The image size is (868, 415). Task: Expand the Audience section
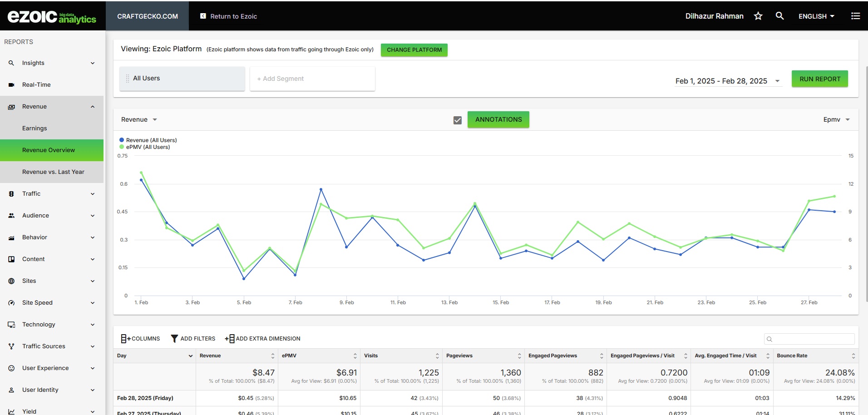point(93,216)
